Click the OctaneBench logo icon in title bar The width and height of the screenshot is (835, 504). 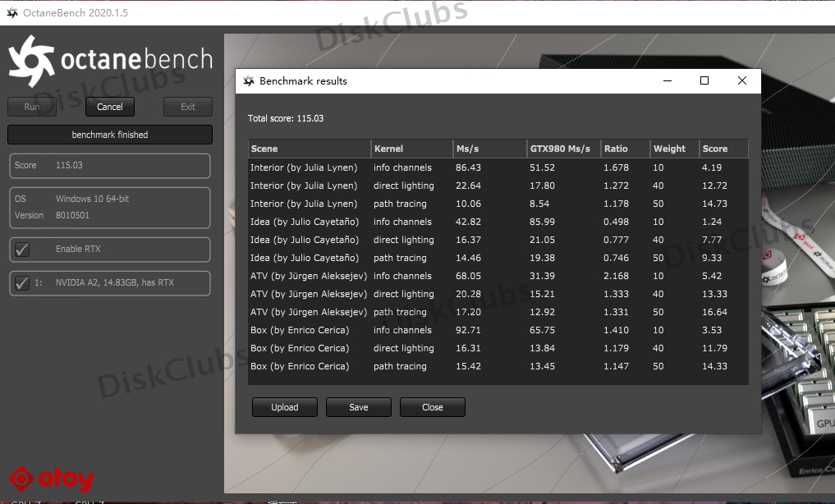12,12
